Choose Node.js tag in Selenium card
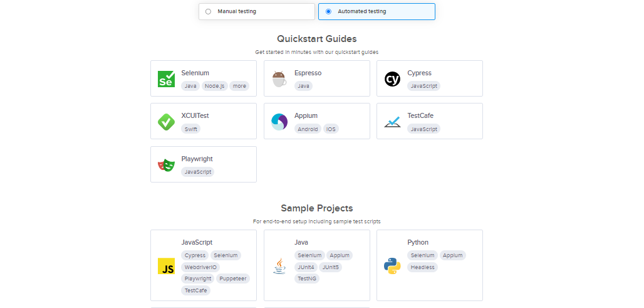The width and height of the screenshot is (644, 308). point(214,86)
